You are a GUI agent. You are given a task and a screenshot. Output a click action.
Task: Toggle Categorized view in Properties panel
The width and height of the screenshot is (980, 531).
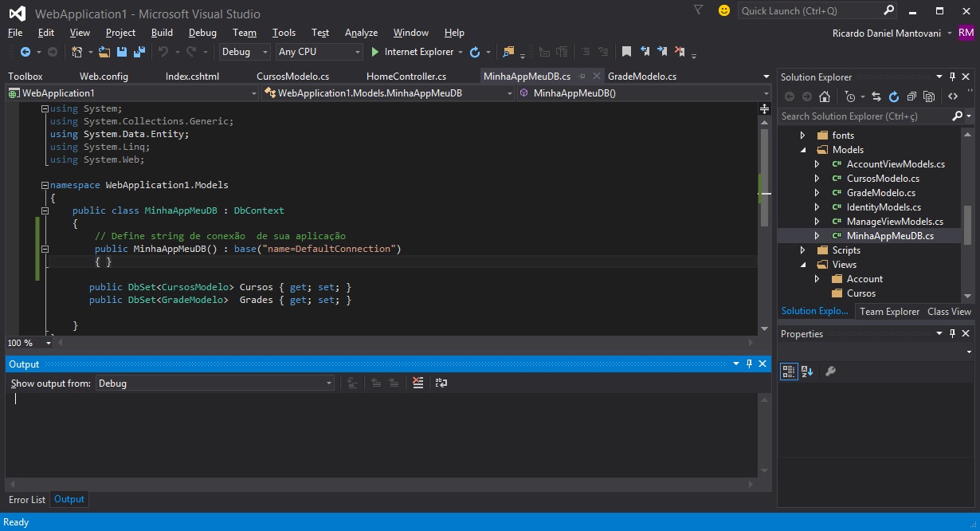pos(788,371)
